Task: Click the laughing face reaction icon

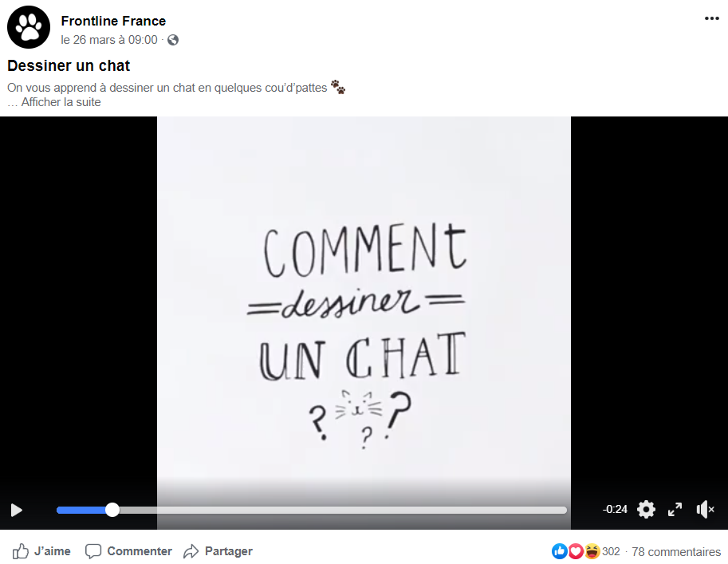Action: tap(592, 551)
